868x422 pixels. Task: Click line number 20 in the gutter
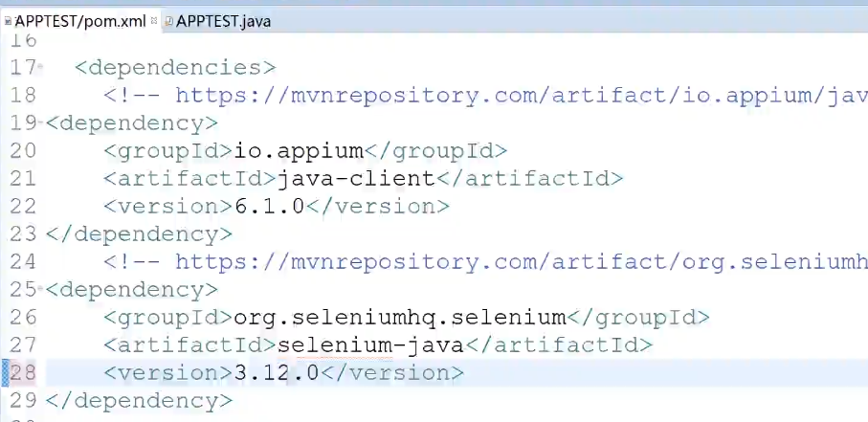23,150
